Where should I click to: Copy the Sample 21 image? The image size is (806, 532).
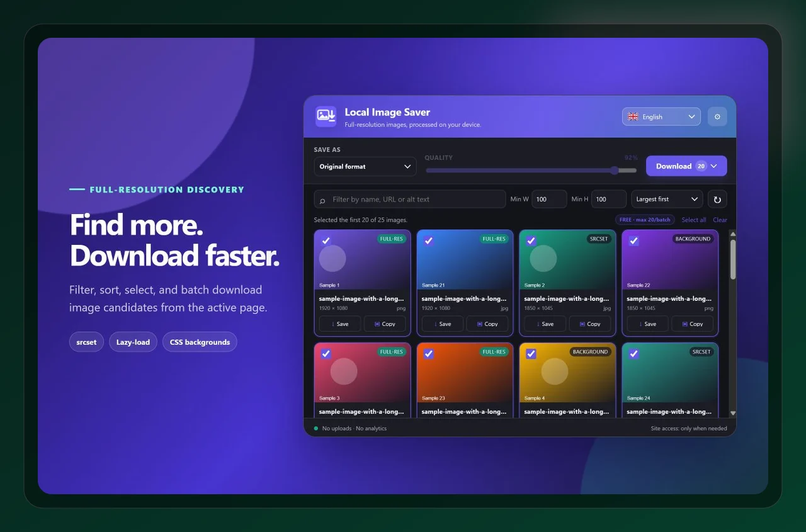click(487, 324)
